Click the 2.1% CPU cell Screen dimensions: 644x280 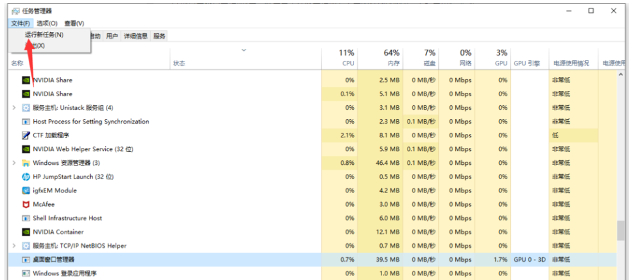click(339, 135)
